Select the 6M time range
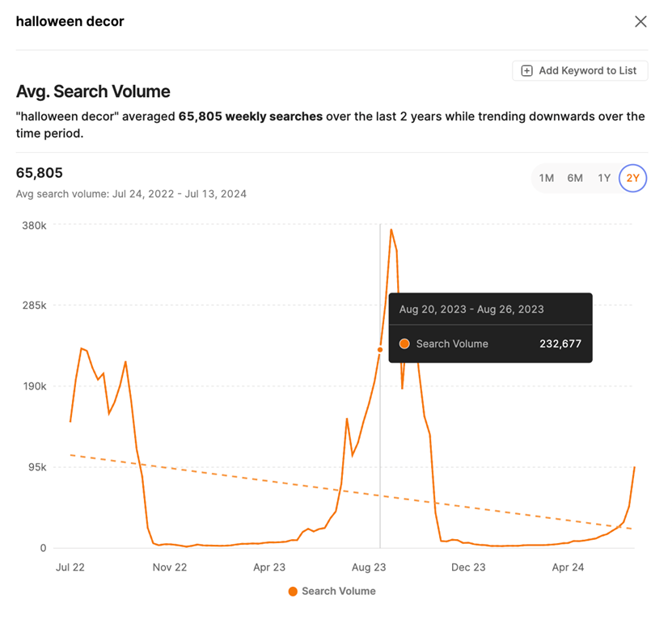The image size is (672, 628). tap(575, 178)
